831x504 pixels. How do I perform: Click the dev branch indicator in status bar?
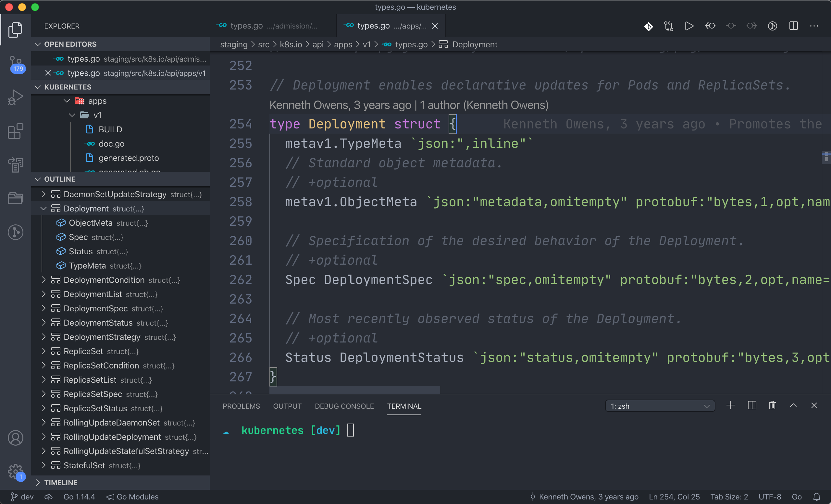[22, 497]
